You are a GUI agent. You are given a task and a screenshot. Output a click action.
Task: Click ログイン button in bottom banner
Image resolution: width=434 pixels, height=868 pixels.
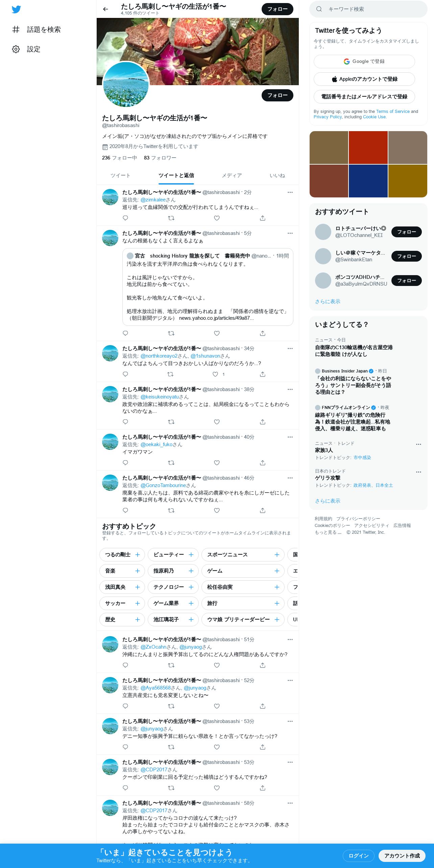click(358, 855)
